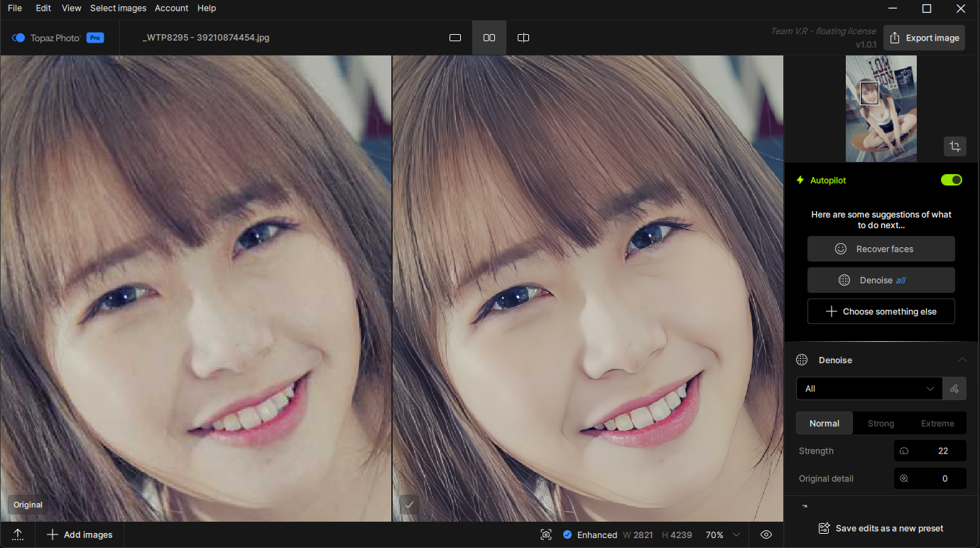
Task: Click the Export image button
Action: (x=924, y=38)
